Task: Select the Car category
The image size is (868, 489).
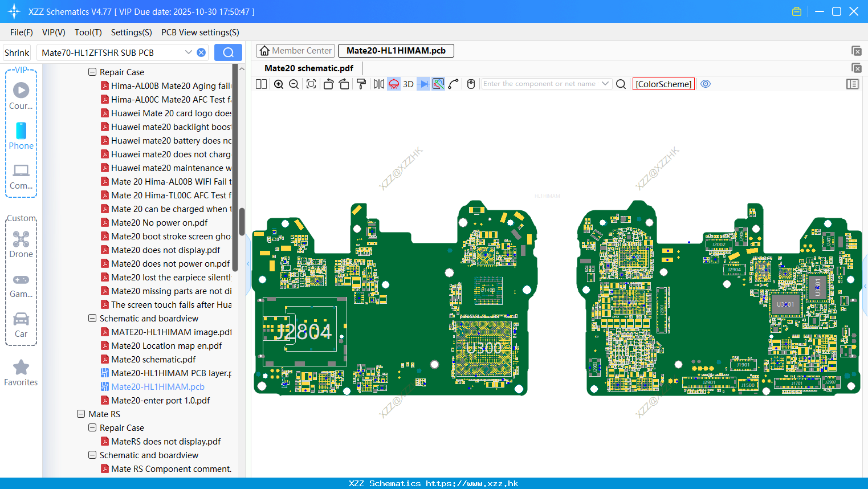Action: [21, 325]
